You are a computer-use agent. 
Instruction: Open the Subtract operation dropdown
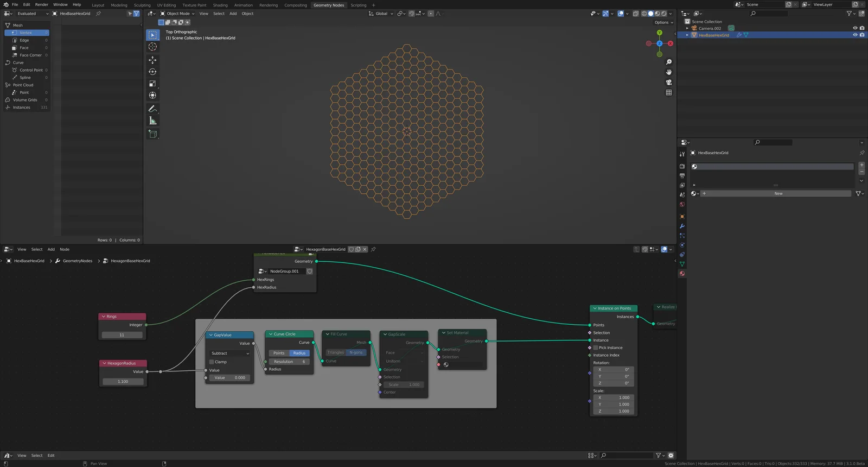pyautogui.click(x=230, y=354)
